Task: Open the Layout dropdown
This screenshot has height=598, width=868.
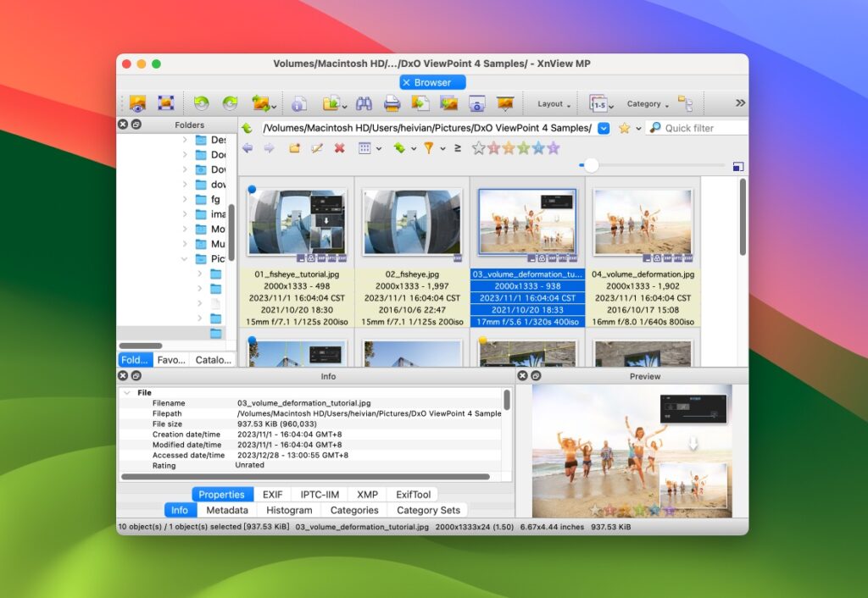Action: [552, 103]
